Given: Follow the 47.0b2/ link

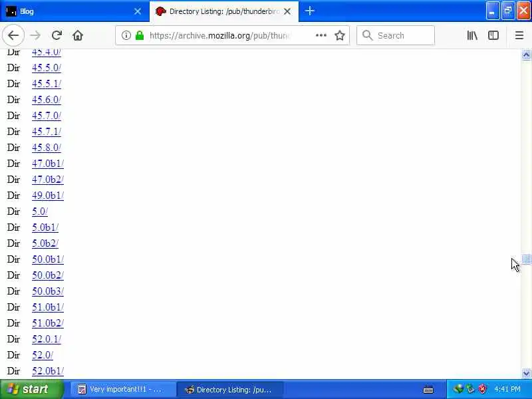Looking at the screenshot, I should coord(48,179).
